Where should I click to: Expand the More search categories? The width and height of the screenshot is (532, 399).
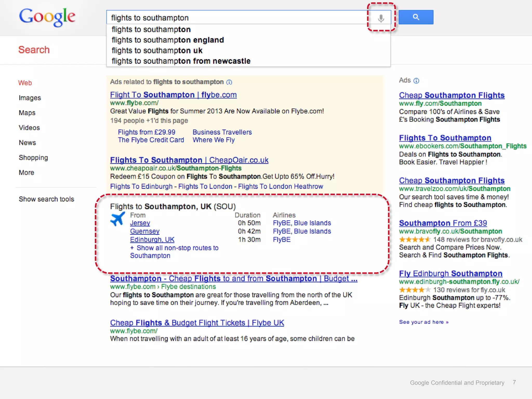pyautogui.click(x=26, y=172)
